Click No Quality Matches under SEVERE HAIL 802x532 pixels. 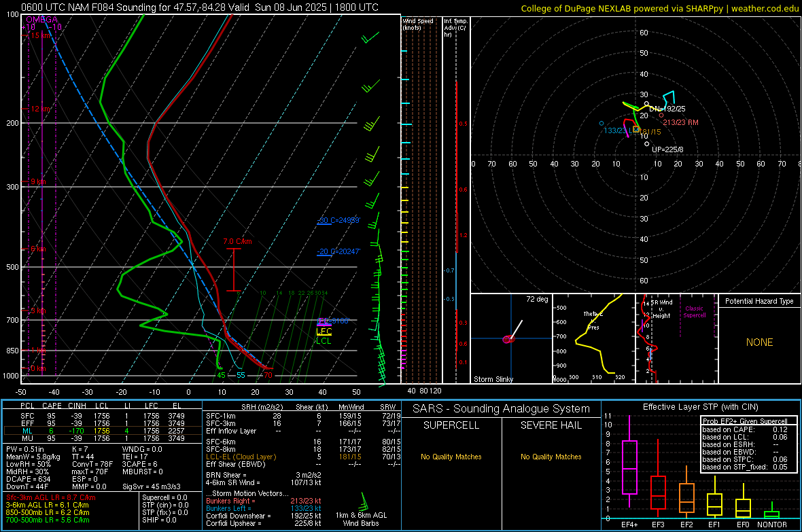point(551,457)
